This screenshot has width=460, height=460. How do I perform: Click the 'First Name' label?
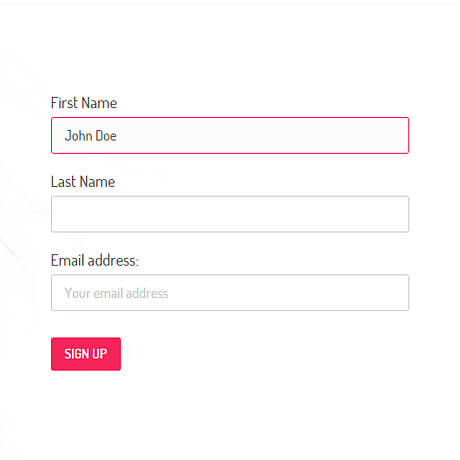pos(84,103)
